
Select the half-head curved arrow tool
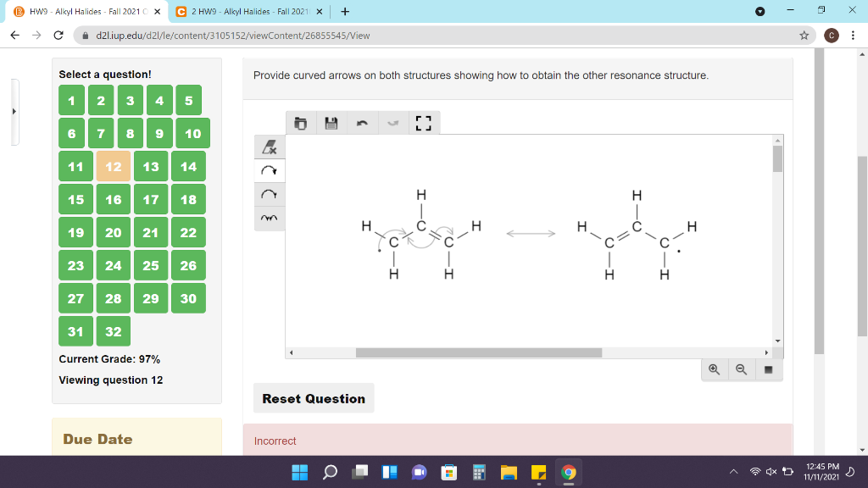(x=270, y=194)
